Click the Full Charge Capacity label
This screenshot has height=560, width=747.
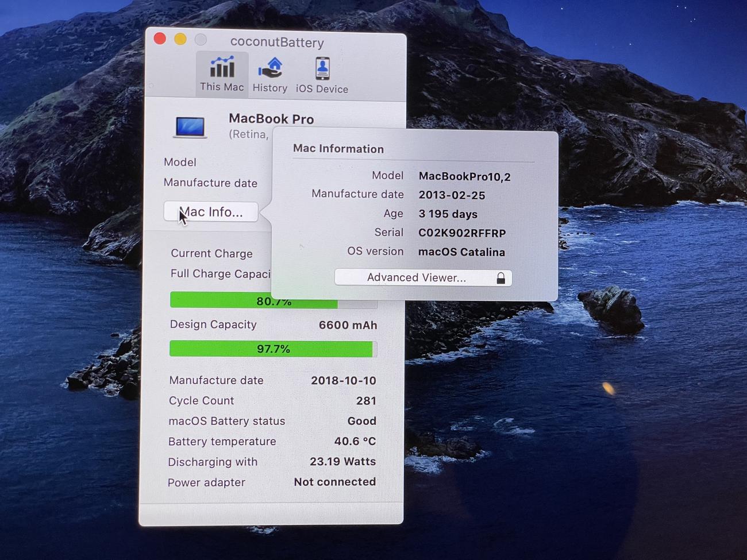221,274
